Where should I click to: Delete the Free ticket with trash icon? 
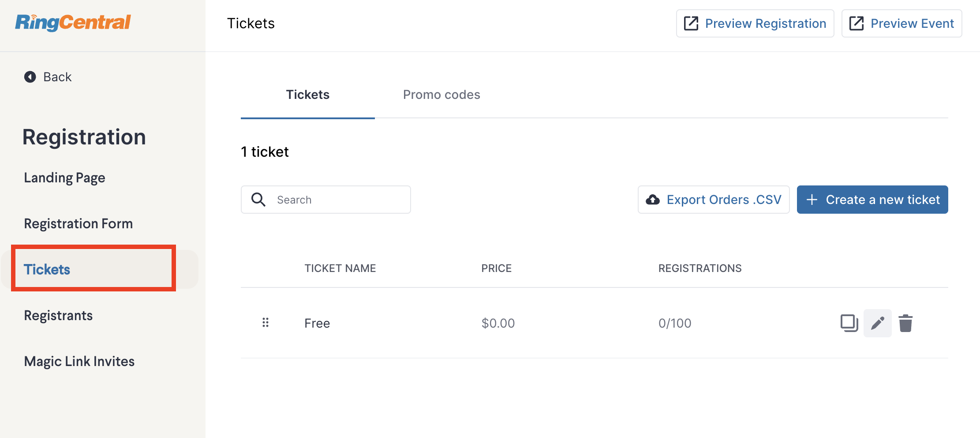pyautogui.click(x=905, y=323)
